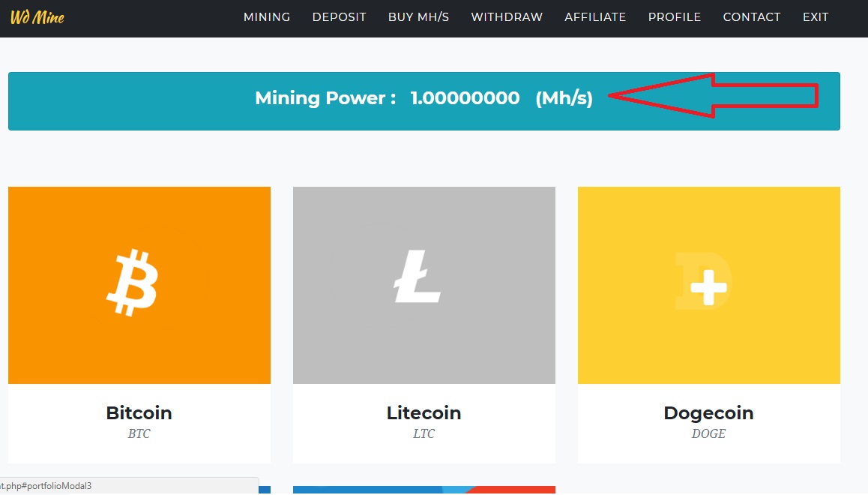Go to the DEPOSIT page
Screen dimensions: 868x495
click(340, 17)
